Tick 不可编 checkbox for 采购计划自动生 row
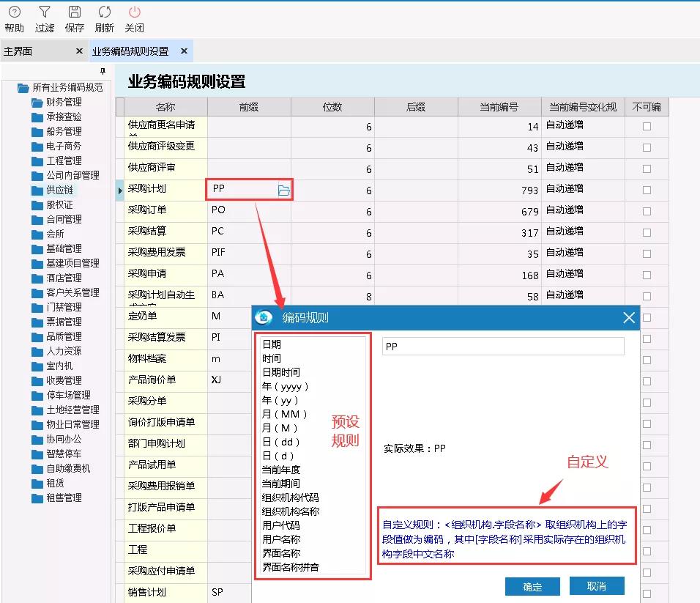700x603 pixels. pyautogui.click(x=647, y=296)
